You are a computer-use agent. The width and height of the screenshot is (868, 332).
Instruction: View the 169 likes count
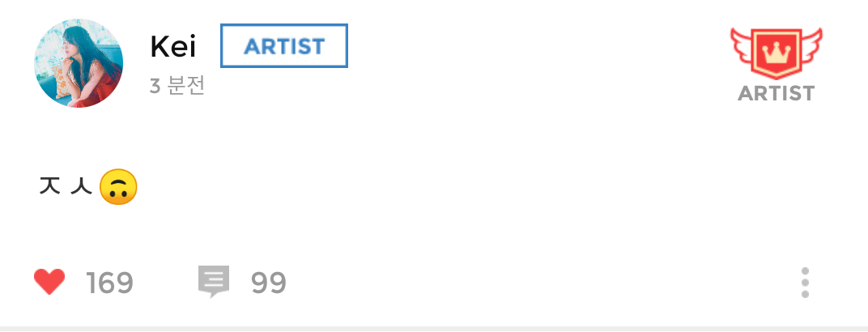[x=109, y=283]
